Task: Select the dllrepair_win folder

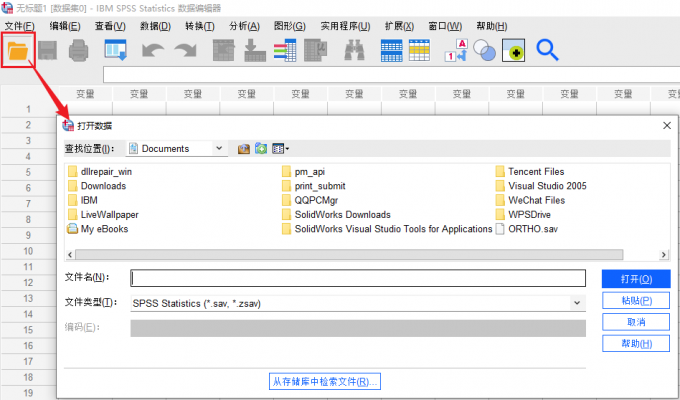Action: [100, 172]
